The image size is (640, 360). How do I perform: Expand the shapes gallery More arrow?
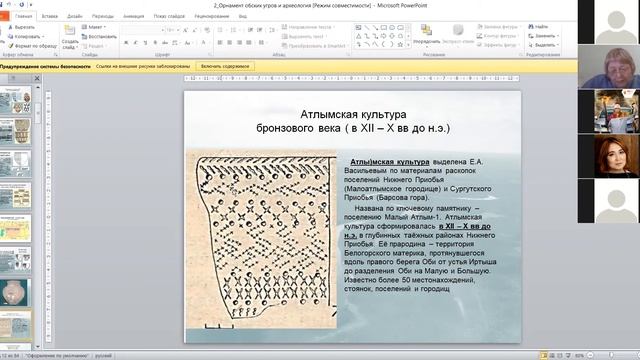[408, 44]
